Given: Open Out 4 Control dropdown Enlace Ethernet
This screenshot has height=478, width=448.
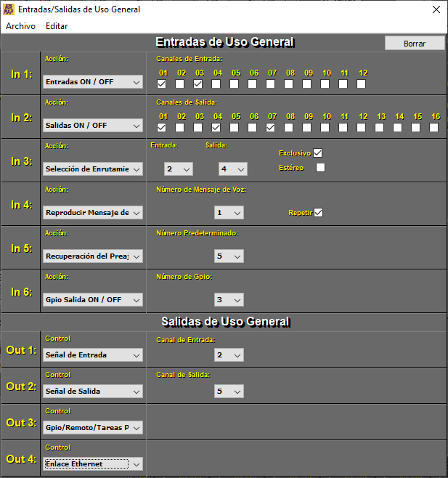Looking at the screenshot, I should [93, 463].
